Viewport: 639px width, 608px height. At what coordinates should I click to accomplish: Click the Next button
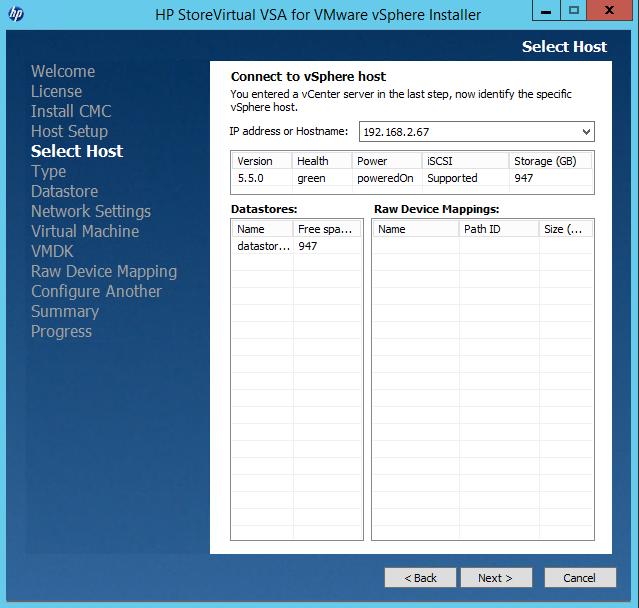(495, 578)
